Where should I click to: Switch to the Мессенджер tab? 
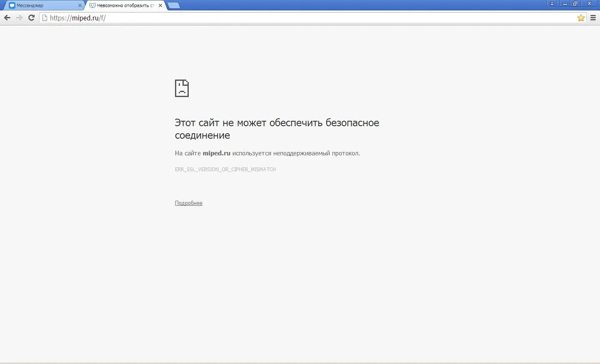(x=44, y=5)
